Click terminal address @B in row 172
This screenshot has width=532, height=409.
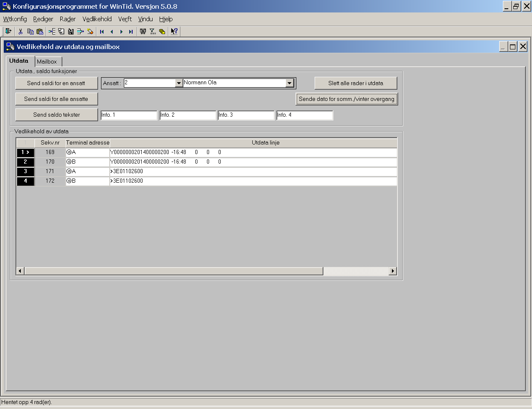coord(88,181)
